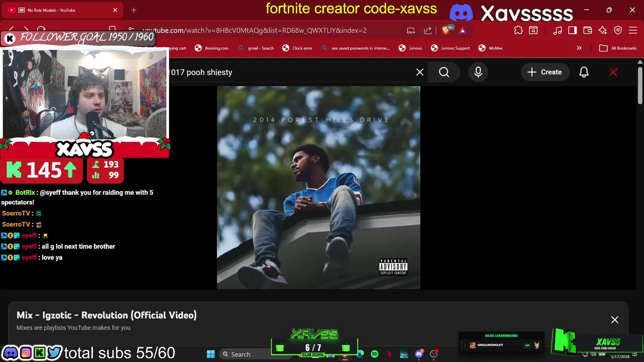Click the address bar URL
Screen dimensions: 644x362
(254, 30)
